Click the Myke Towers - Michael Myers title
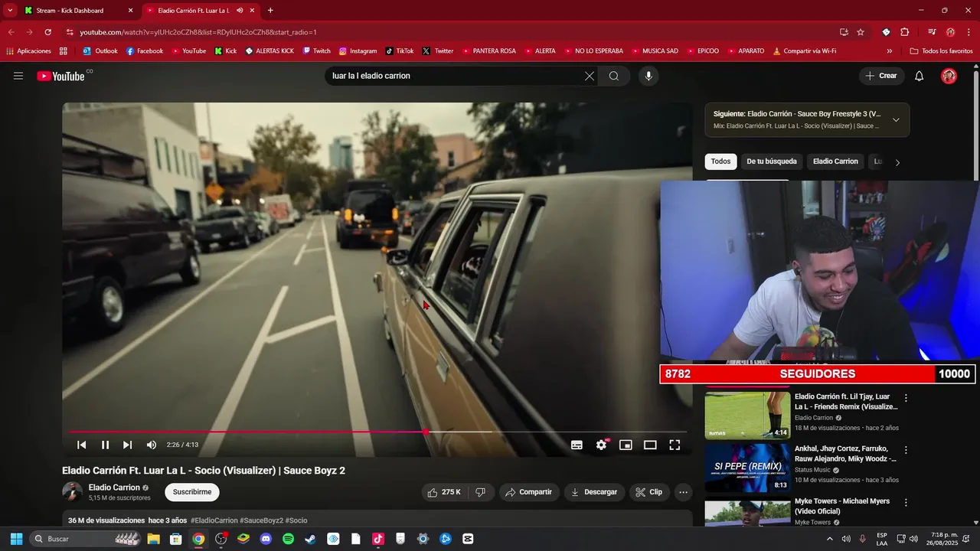Viewport: 980px width, 551px height. click(842, 506)
